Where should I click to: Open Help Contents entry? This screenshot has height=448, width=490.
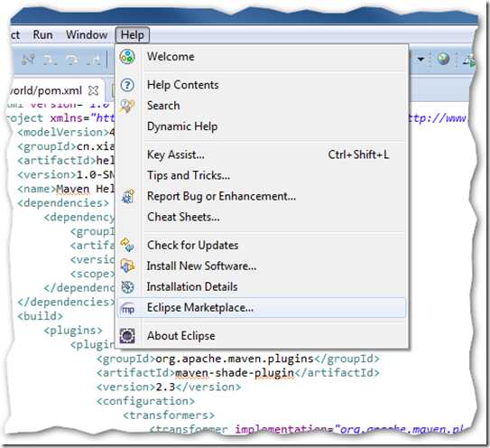click(x=262, y=85)
